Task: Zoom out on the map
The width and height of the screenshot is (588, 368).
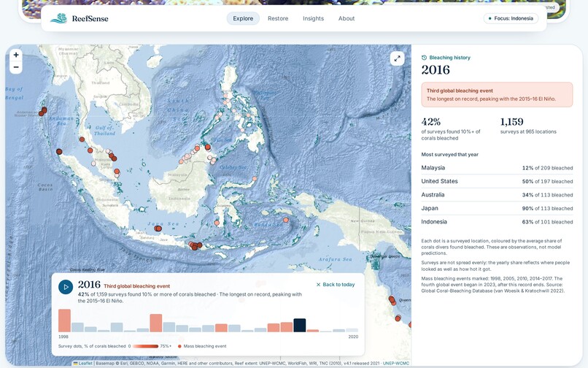Action: click(16, 67)
